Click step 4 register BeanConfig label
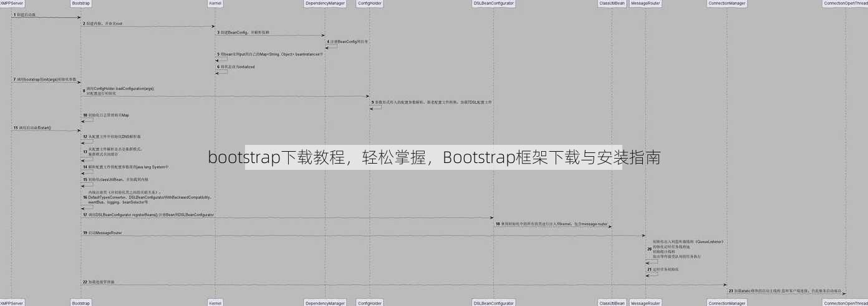The width and height of the screenshot is (868, 306). pos(347,41)
